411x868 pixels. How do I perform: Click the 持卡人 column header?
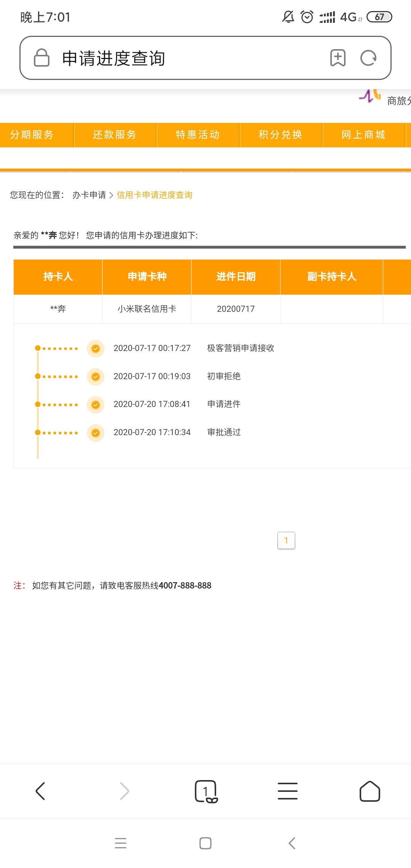[58, 277]
